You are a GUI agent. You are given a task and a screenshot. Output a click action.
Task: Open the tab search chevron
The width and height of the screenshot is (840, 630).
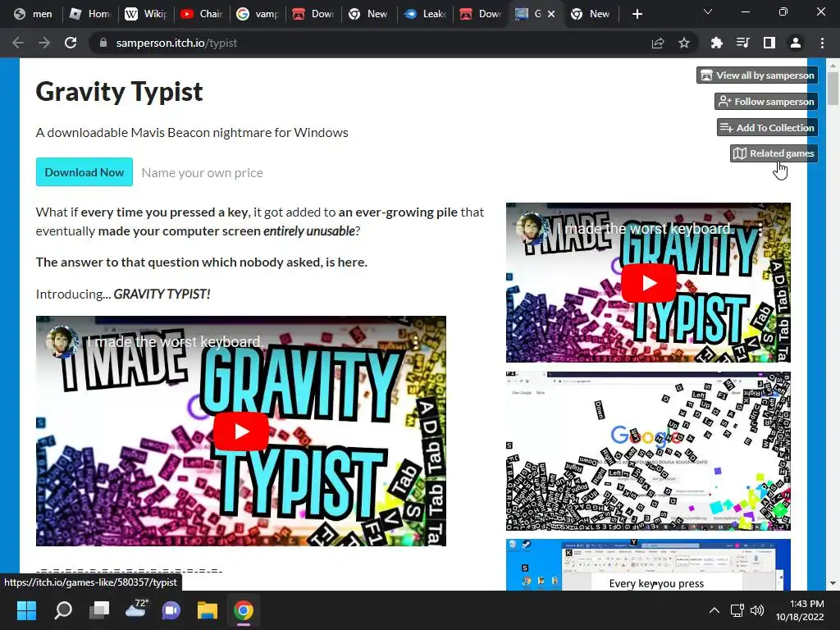[708, 11]
